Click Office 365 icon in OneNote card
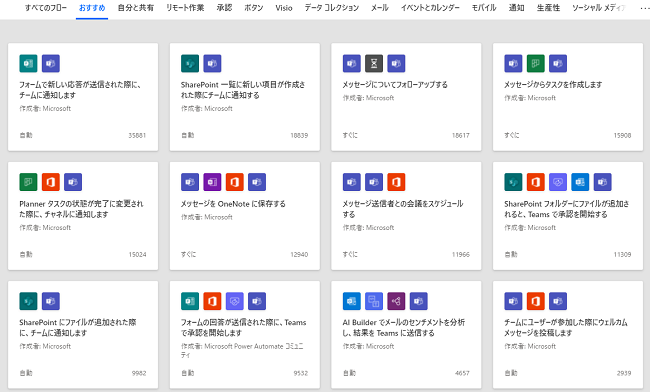 pyautogui.click(x=235, y=182)
